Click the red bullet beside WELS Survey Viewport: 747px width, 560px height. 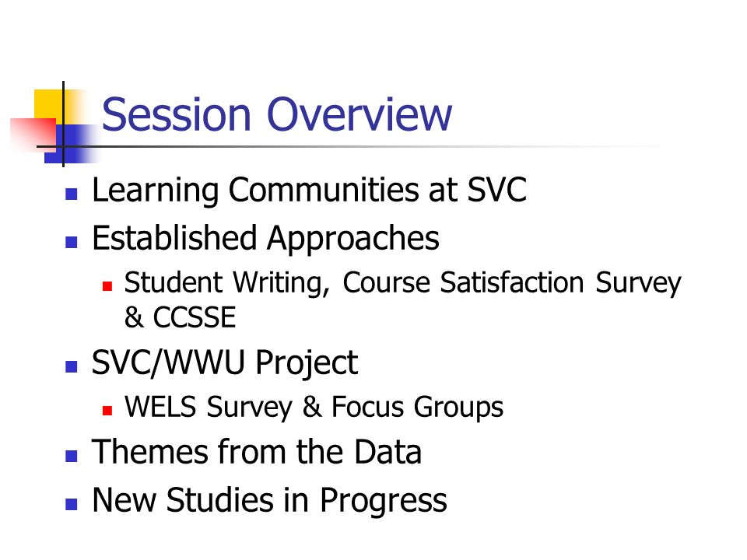coord(107,411)
